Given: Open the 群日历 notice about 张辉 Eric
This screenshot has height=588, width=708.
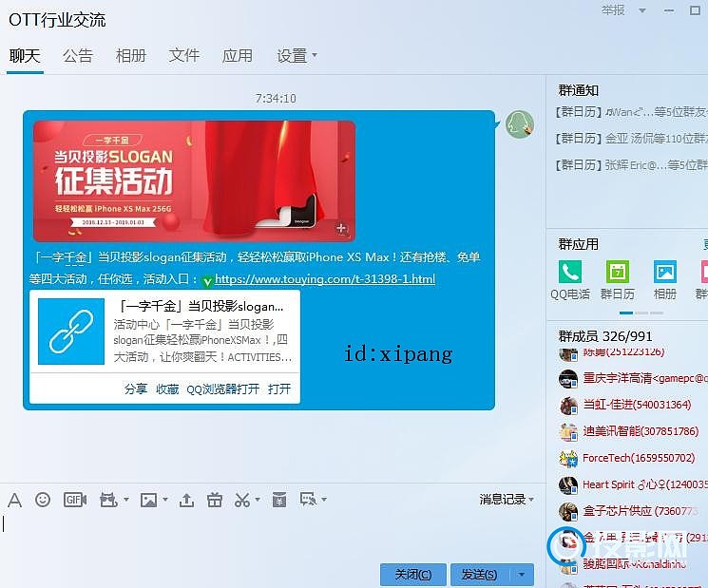Looking at the screenshot, I should point(631,165).
